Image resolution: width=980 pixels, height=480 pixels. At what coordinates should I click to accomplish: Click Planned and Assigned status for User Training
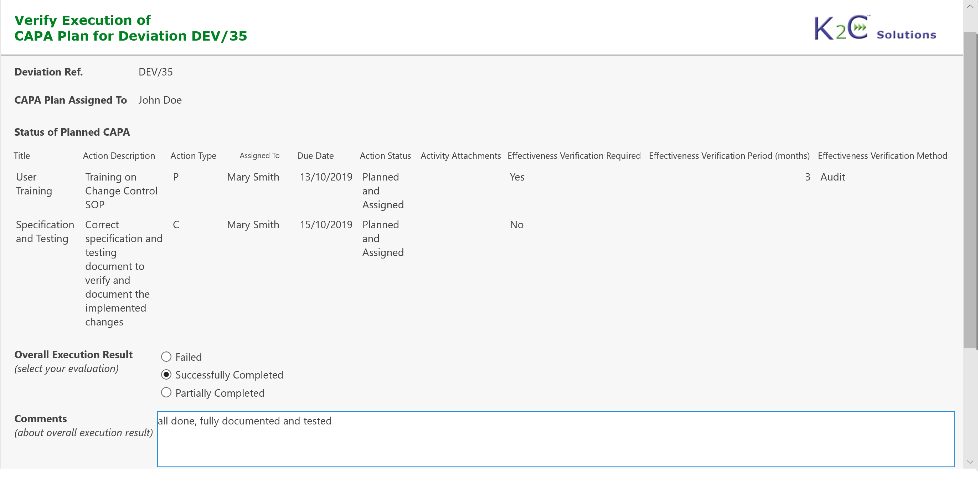tap(383, 191)
